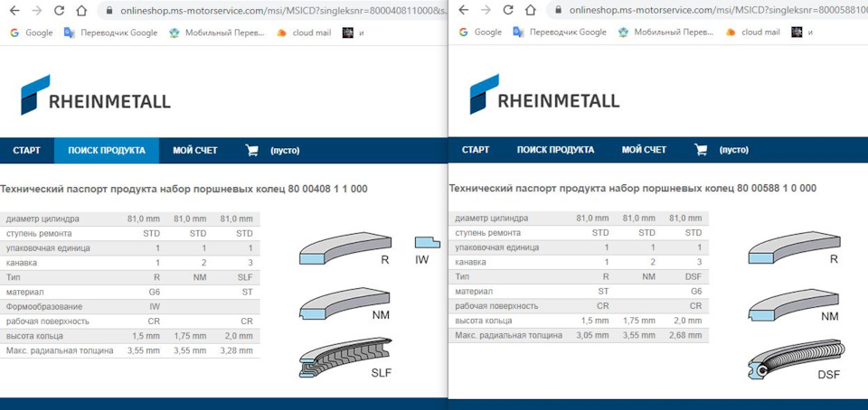Open the Переводчик Google bookmark in the left window
The image size is (868, 410).
(x=111, y=33)
